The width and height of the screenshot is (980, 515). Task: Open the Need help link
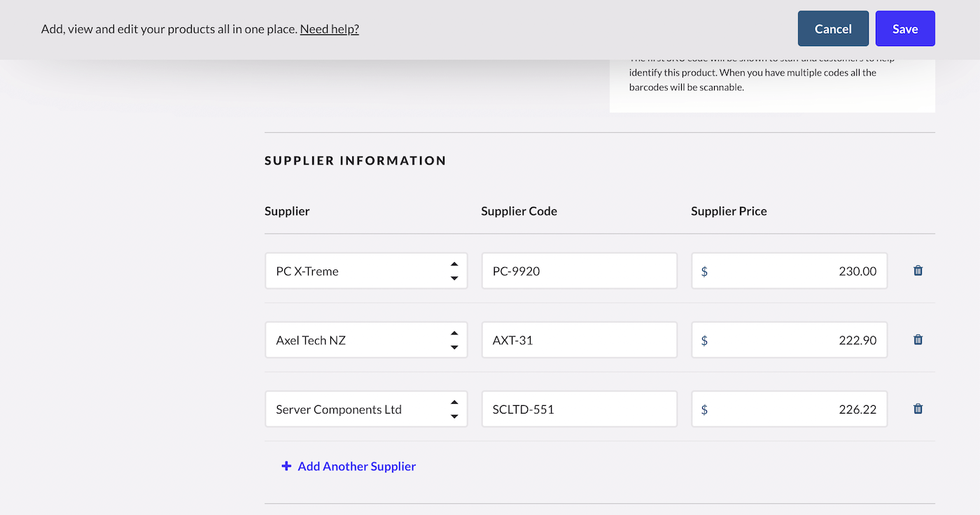329,29
